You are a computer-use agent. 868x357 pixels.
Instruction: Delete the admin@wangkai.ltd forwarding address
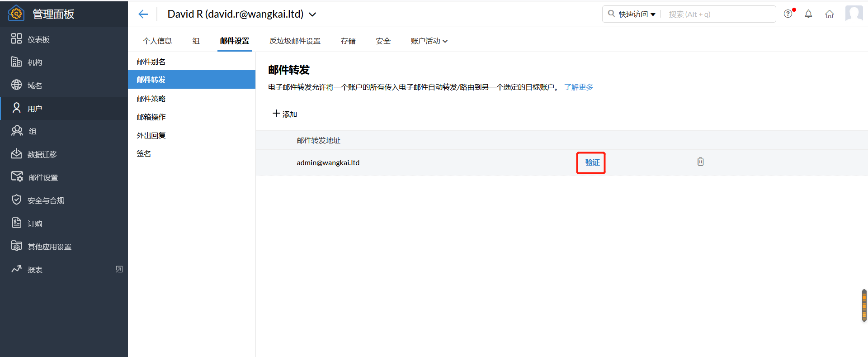click(700, 162)
